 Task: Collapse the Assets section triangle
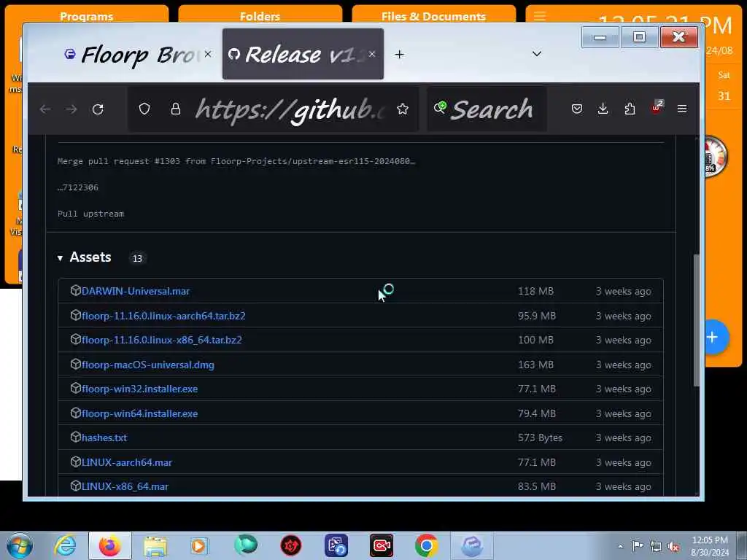pyautogui.click(x=60, y=258)
